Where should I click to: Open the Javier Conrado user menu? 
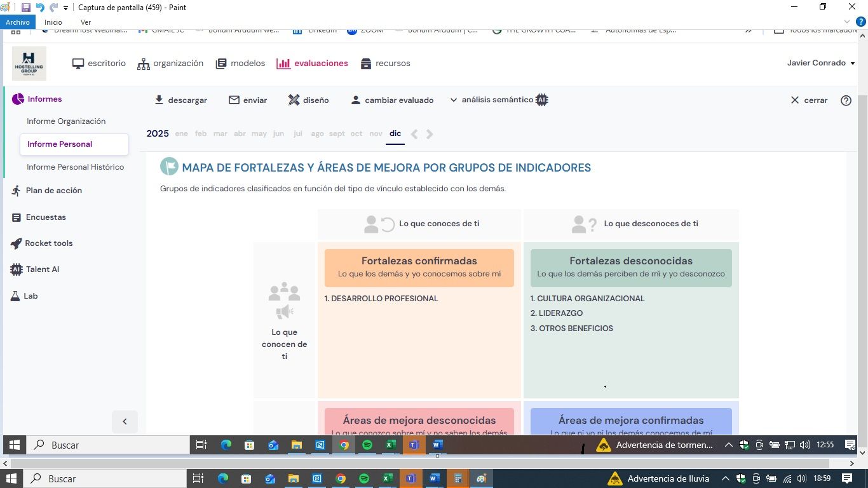820,63
